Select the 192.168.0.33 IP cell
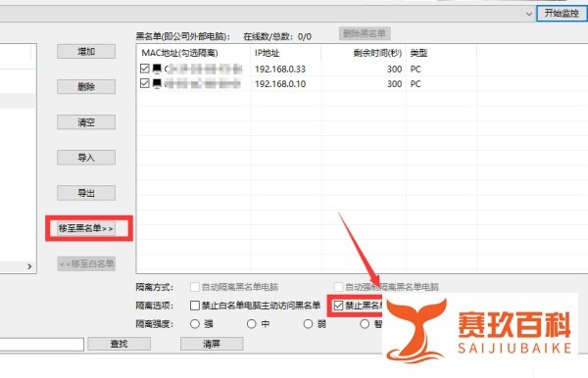Viewport: 588px width, 378px height. (280, 69)
